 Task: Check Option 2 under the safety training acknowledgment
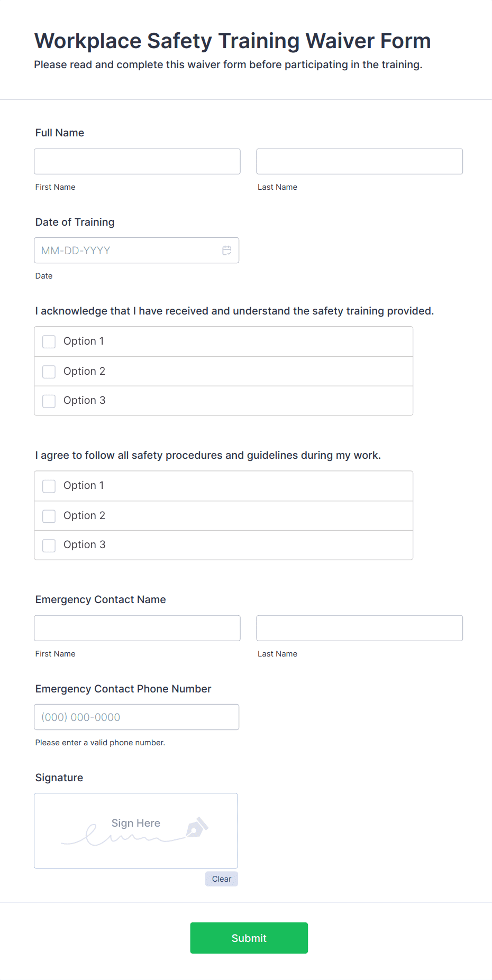pyautogui.click(x=49, y=371)
